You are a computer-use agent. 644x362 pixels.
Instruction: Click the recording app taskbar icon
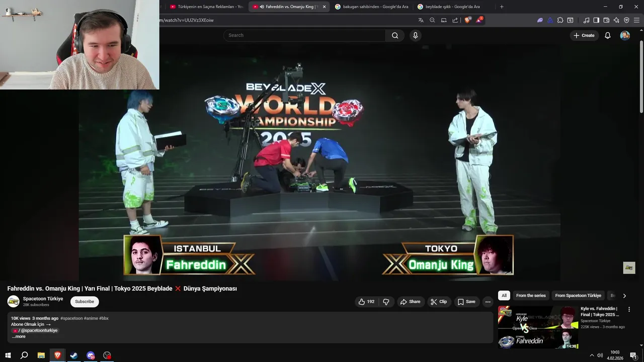[x=107, y=355]
